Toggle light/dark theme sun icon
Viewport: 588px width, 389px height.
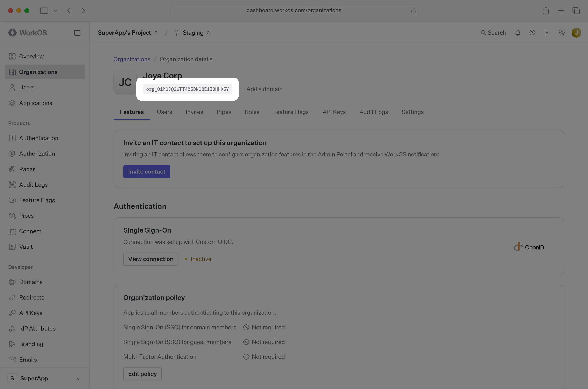point(562,33)
